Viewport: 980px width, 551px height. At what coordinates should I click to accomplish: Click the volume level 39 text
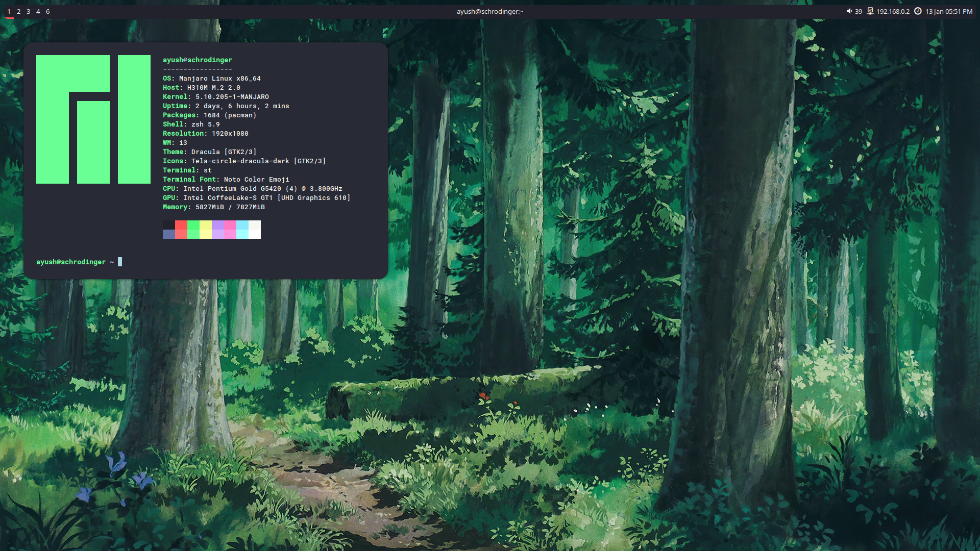(x=859, y=11)
